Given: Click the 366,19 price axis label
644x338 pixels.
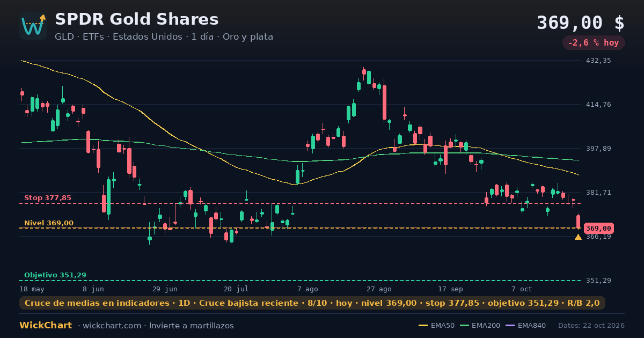Looking at the screenshot, I should [x=598, y=237].
